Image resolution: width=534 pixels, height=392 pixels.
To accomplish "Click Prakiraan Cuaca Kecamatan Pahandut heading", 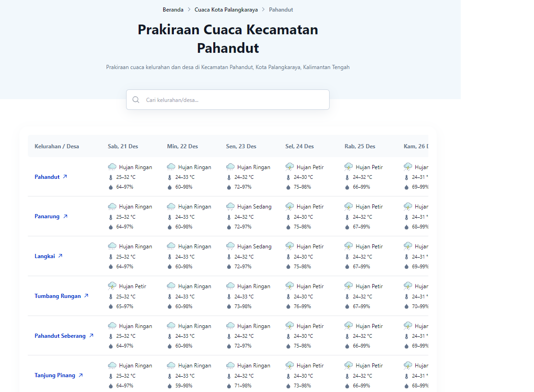I will tap(228, 39).
